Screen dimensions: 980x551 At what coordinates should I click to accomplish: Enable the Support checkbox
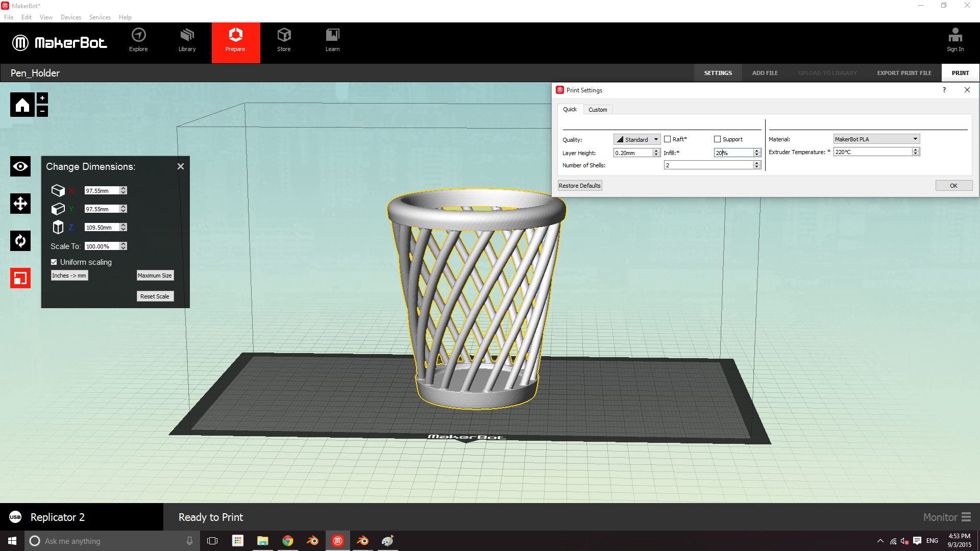[x=717, y=139]
